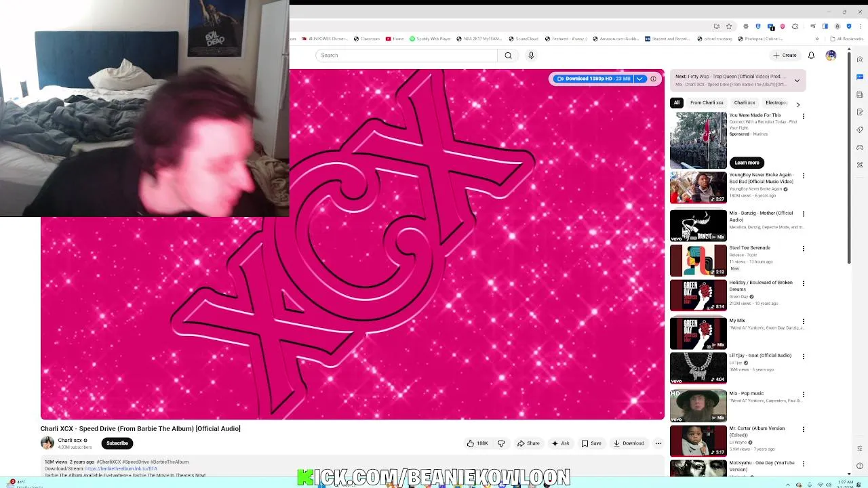Open the browser sidebar shopping tag icon
The image size is (868, 488).
860,129
